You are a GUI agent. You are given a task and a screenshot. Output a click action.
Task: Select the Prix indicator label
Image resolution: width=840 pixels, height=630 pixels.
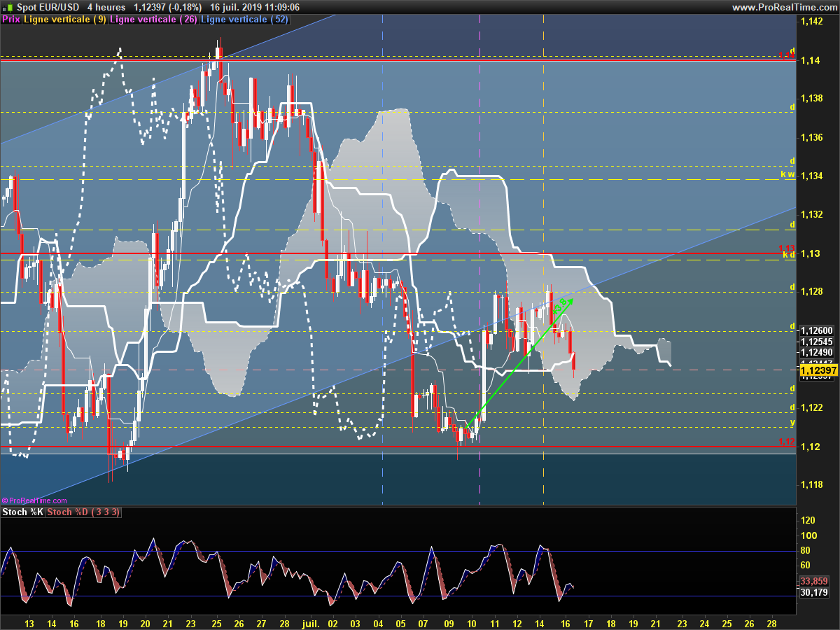pos(11,20)
